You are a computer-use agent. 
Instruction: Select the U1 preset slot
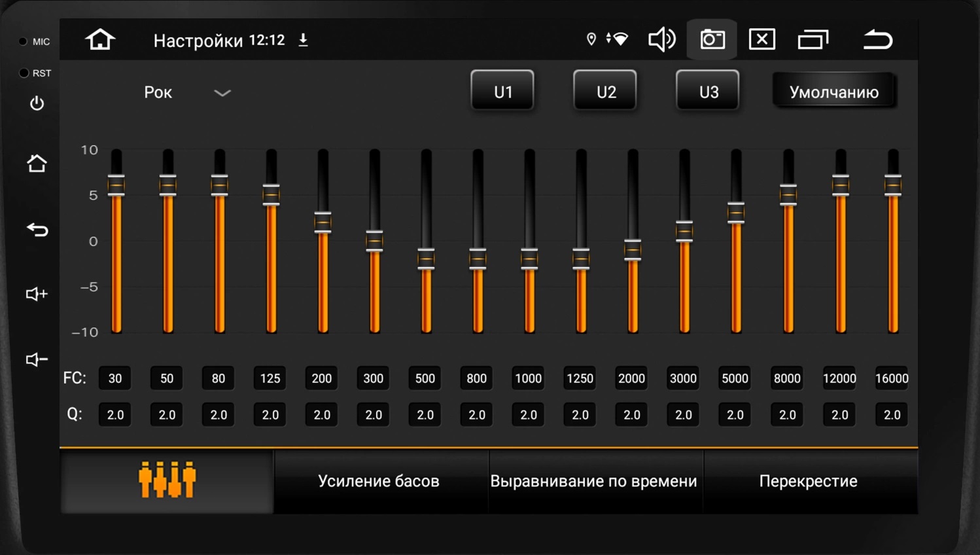pos(502,90)
